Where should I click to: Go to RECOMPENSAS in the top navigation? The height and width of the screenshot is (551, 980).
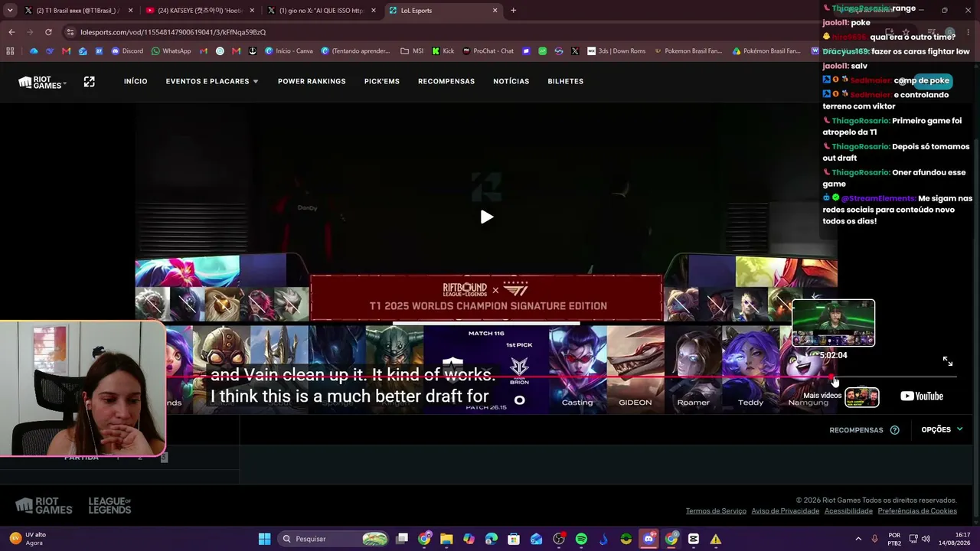coord(446,81)
